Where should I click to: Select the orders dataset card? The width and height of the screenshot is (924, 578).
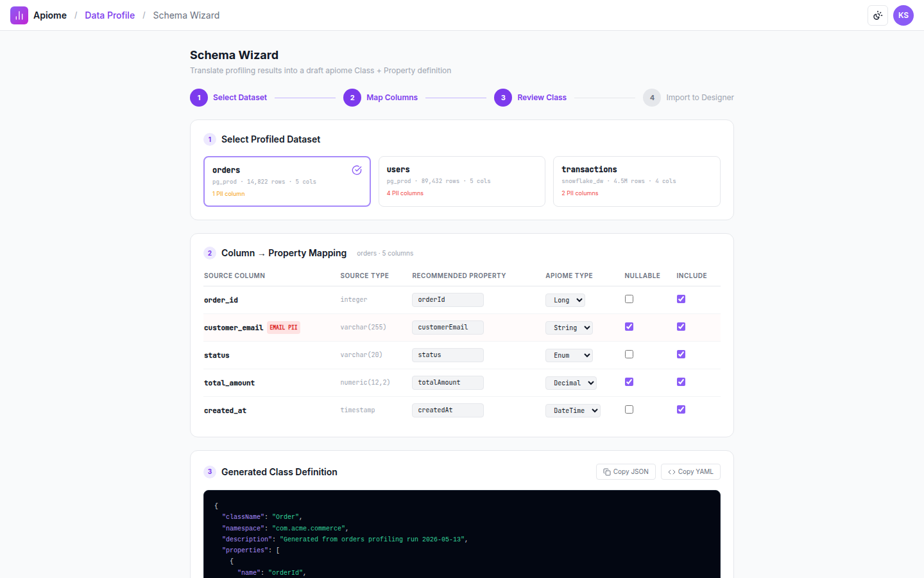tap(287, 182)
